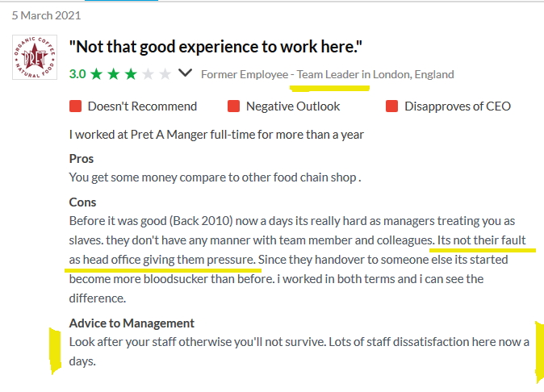544x392 pixels.
Task: Click the second green rating star
Action: click(x=114, y=74)
